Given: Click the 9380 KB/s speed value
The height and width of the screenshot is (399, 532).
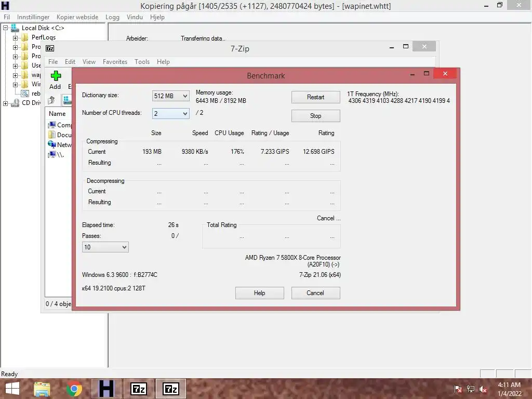Looking at the screenshot, I should click(195, 152).
